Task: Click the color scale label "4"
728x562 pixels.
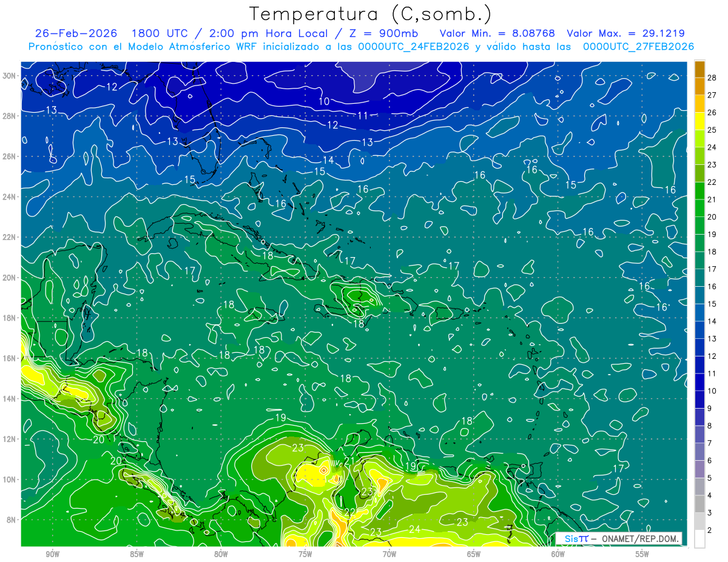Action: 709,495
